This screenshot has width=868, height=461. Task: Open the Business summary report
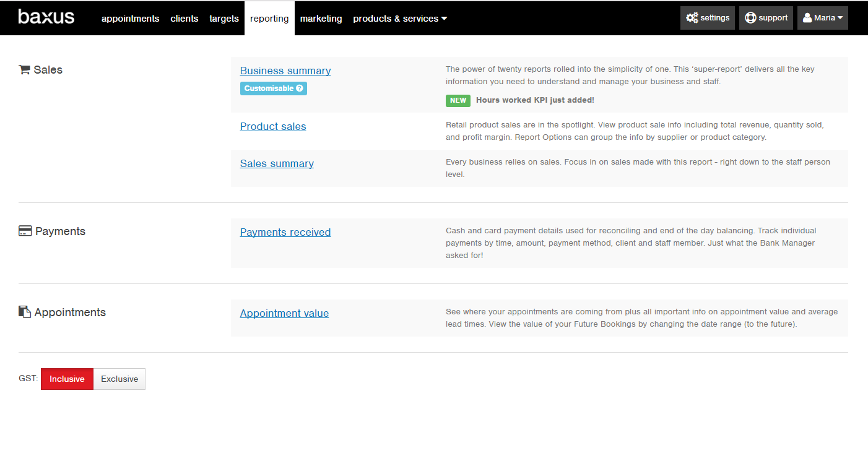(285, 70)
